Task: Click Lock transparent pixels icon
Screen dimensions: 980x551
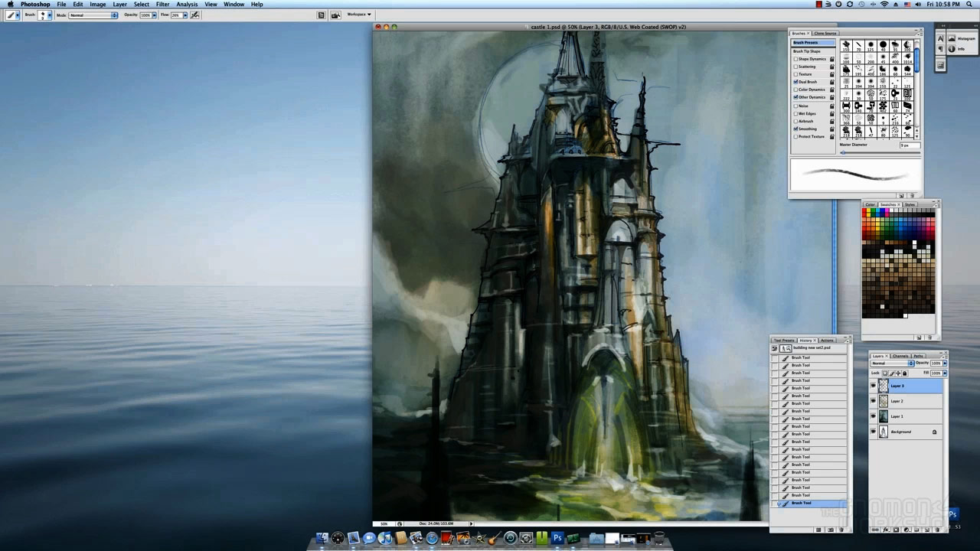Action: (x=885, y=373)
